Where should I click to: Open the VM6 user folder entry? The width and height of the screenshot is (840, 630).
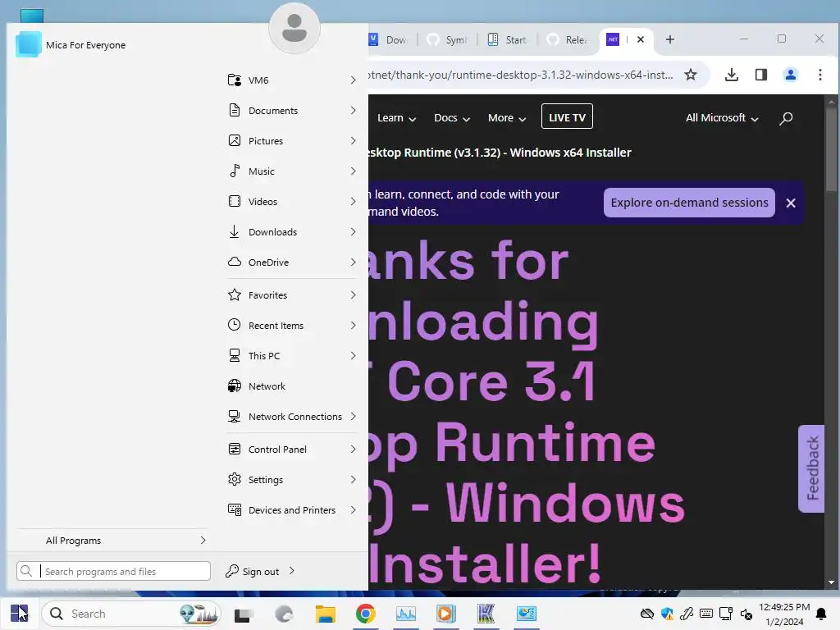292,80
